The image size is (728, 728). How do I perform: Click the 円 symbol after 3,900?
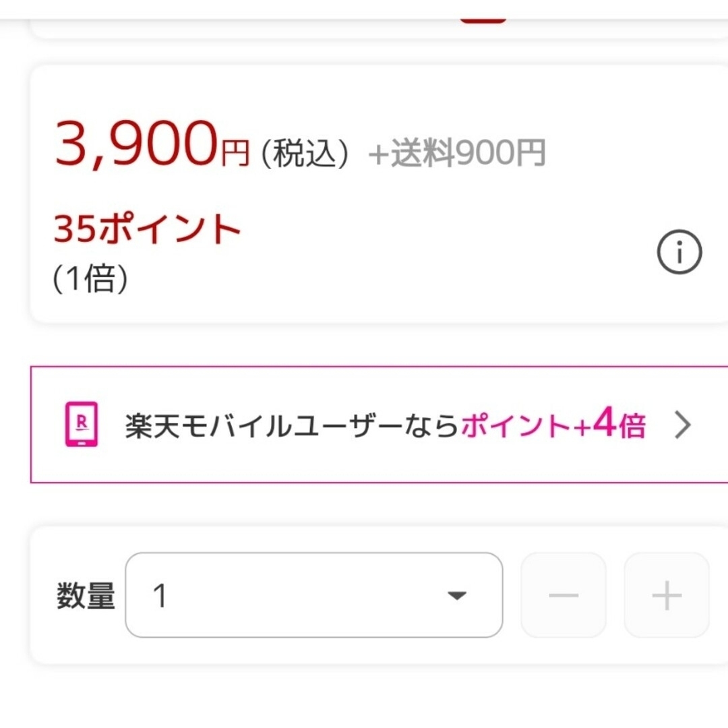[x=235, y=153]
